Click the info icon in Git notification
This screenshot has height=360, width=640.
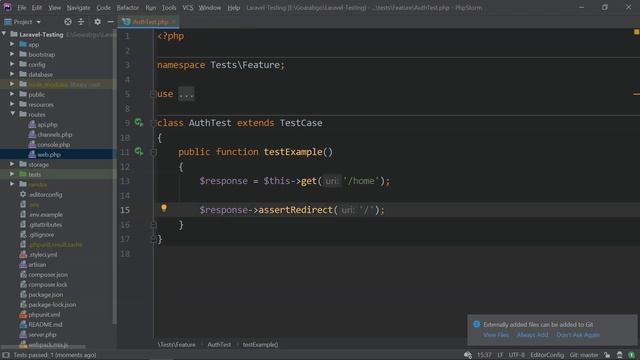(x=476, y=324)
